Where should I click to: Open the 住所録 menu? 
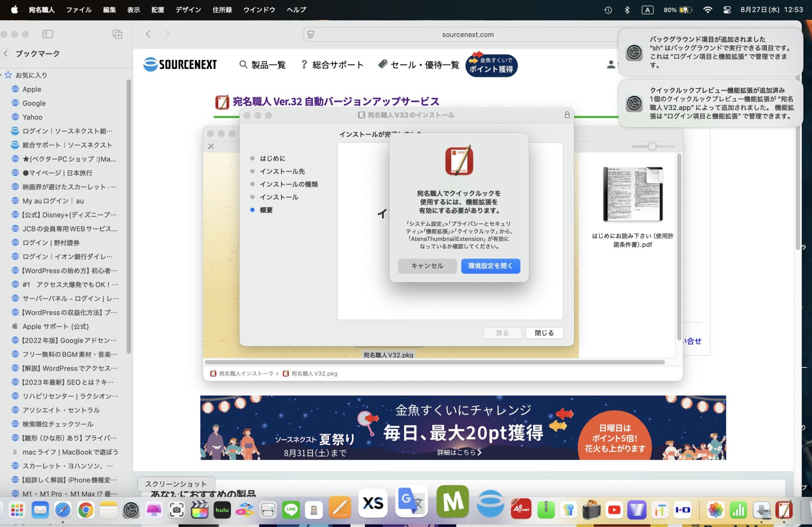pyautogui.click(x=222, y=10)
